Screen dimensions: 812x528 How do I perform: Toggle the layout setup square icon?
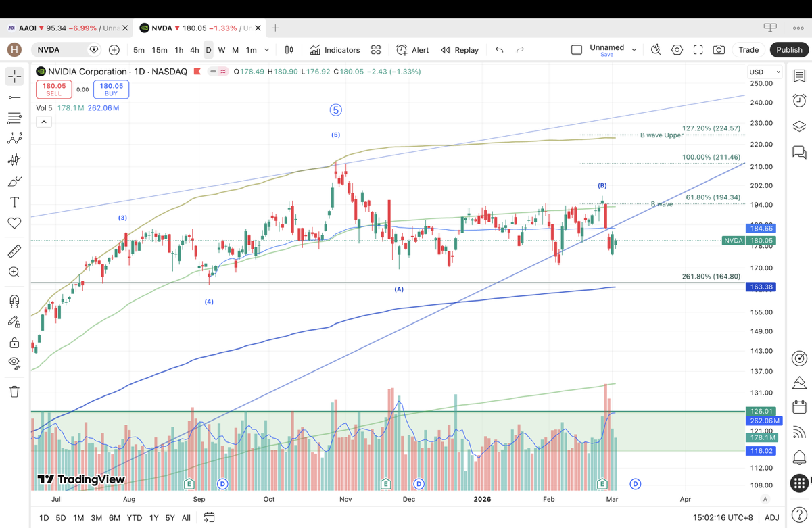click(x=577, y=50)
